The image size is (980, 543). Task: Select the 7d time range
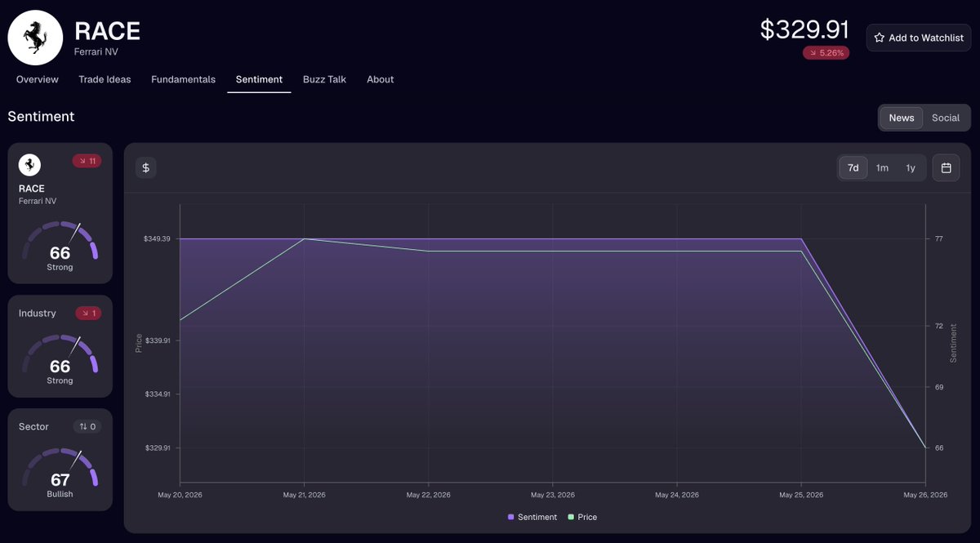point(853,167)
